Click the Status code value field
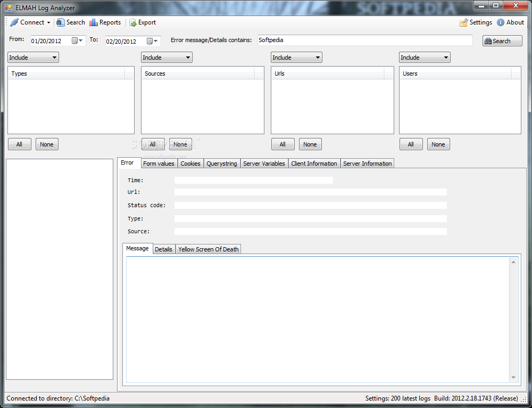The width and height of the screenshot is (532, 408). coord(311,205)
